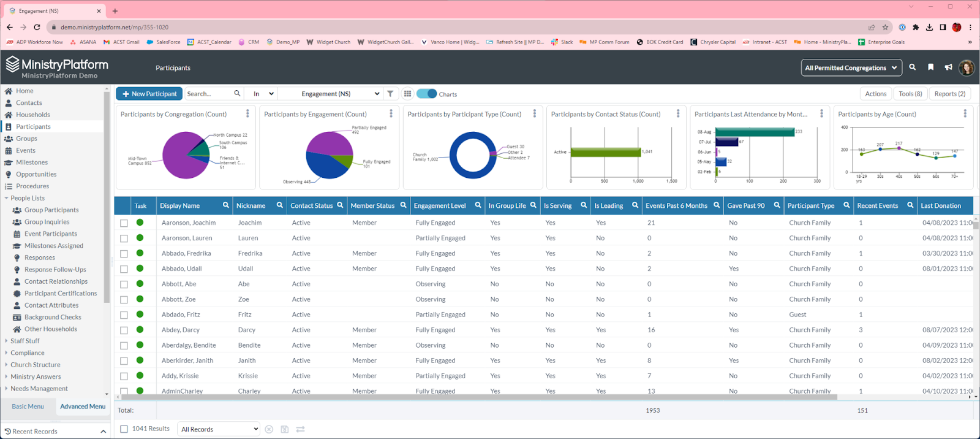Open Background Checks in sidebar
This screenshot has height=439, width=980.
(x=53, y=317)
